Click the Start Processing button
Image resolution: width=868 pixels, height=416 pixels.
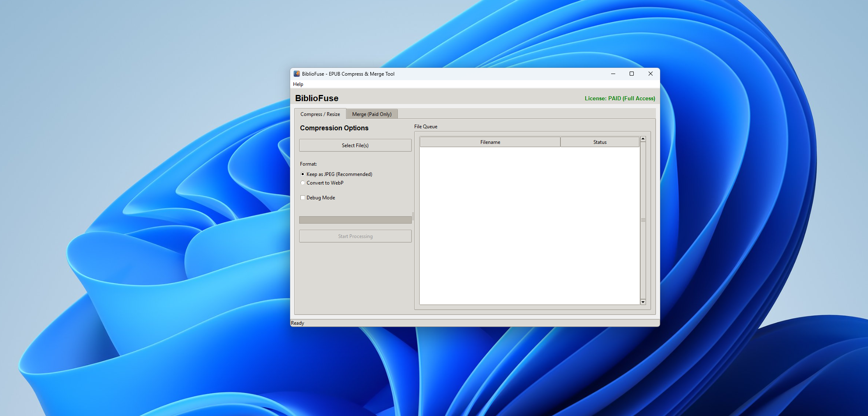coord(355,236)
